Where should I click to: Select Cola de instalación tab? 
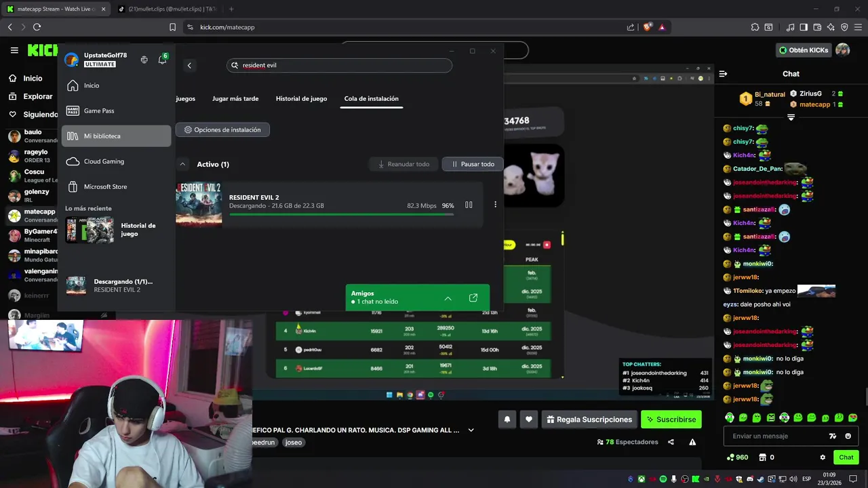(x=371, y=98)
